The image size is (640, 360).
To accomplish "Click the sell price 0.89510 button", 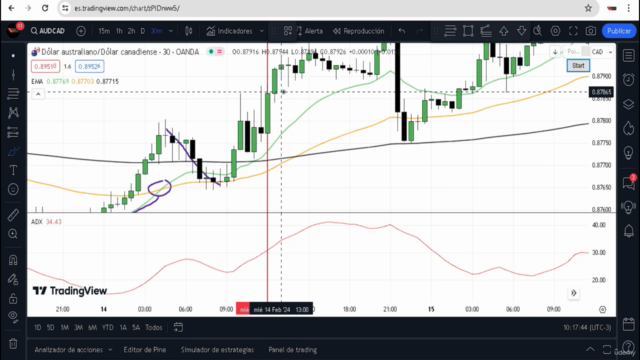I will [45, 66].
